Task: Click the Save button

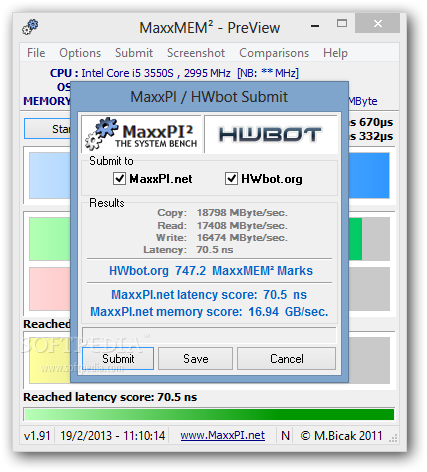Action: click(x=195, y=359)
